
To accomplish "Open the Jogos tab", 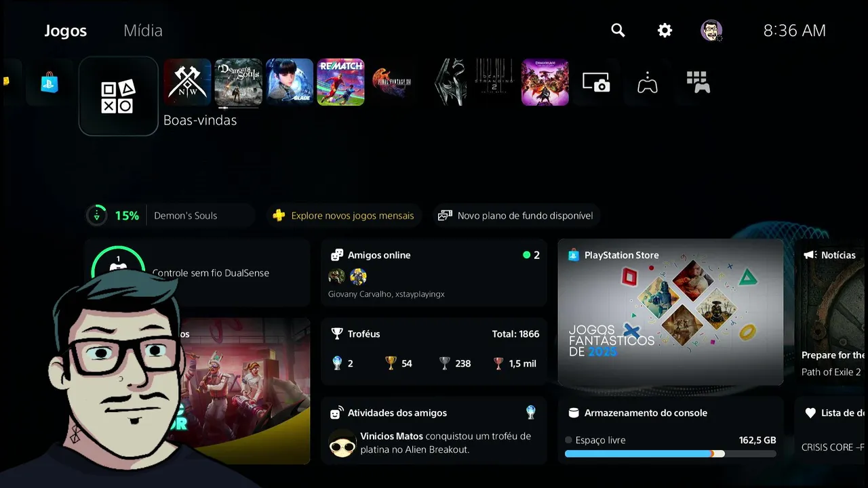I will pos(65,30).
